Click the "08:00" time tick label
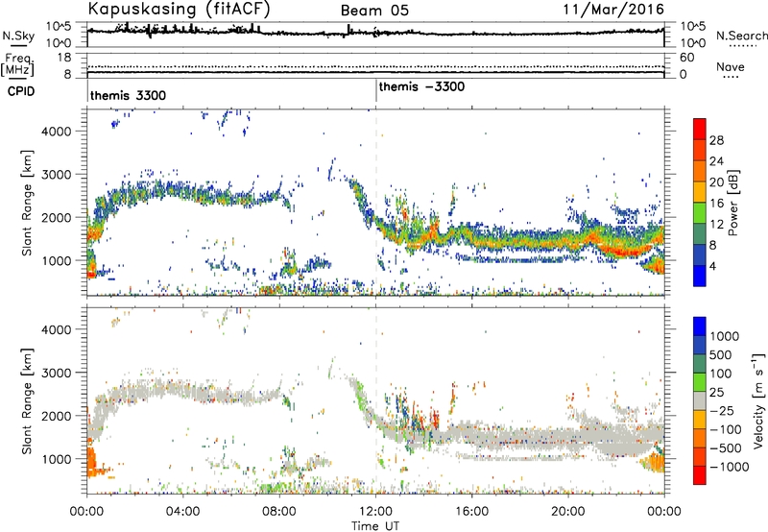This screenshot has height=532, width=768. (279, 512)
